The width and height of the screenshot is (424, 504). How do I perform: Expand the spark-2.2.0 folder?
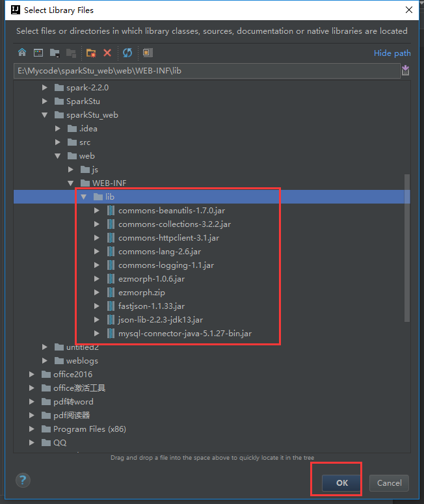pyautogui.click(x=45, y=87)
